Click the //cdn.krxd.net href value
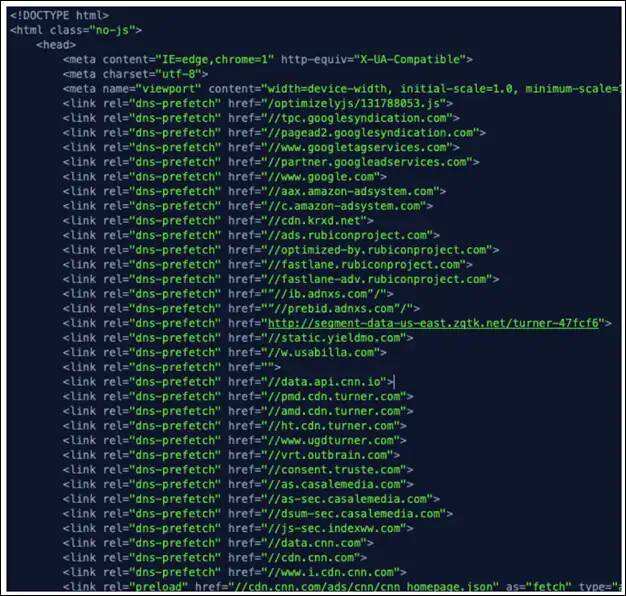626x596 pixels. [x=317, y=221]
